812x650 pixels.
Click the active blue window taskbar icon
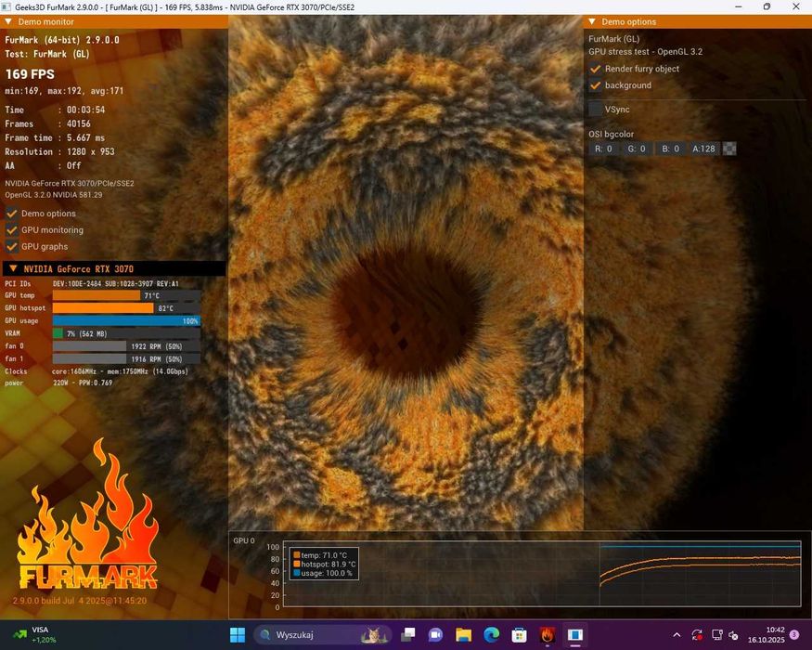[574, 634]
